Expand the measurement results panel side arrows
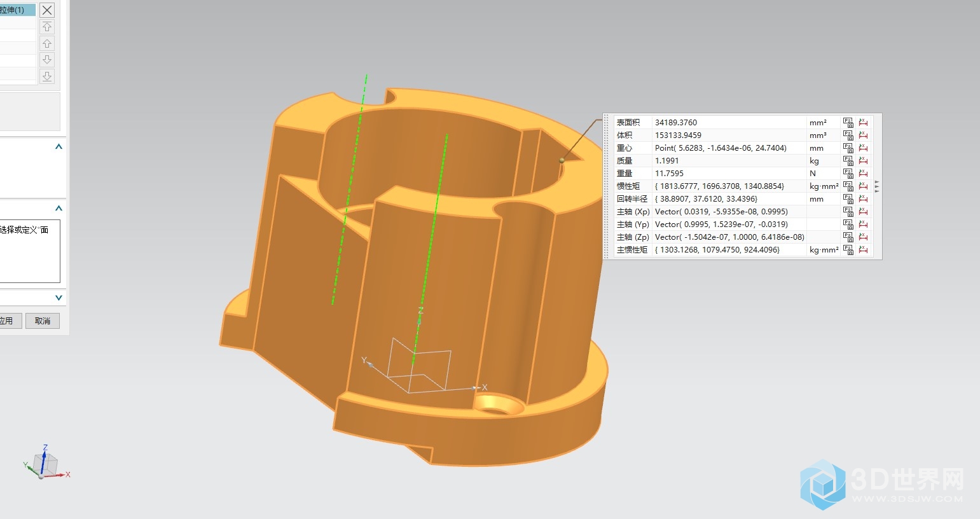 click(x=877, y=186)
